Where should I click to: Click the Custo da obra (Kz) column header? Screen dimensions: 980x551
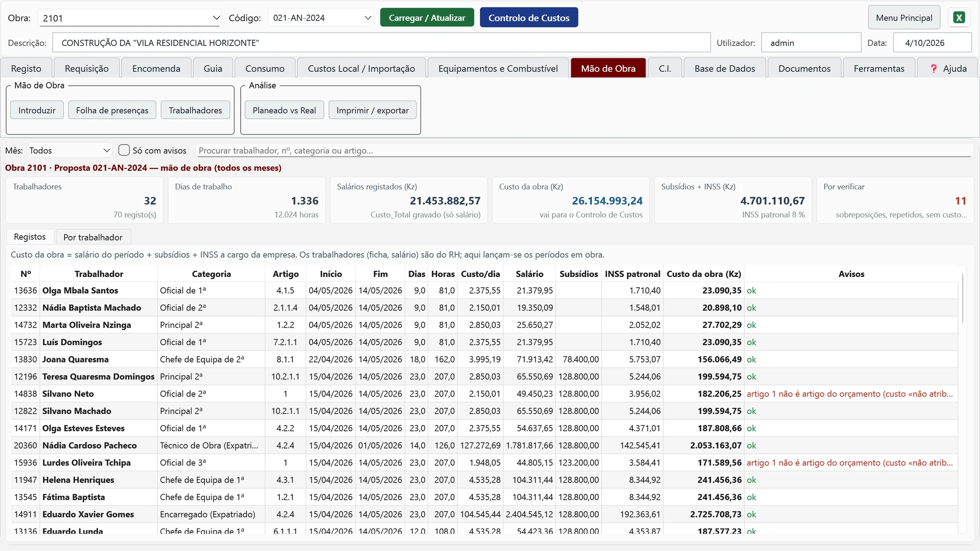coord(703,274)
